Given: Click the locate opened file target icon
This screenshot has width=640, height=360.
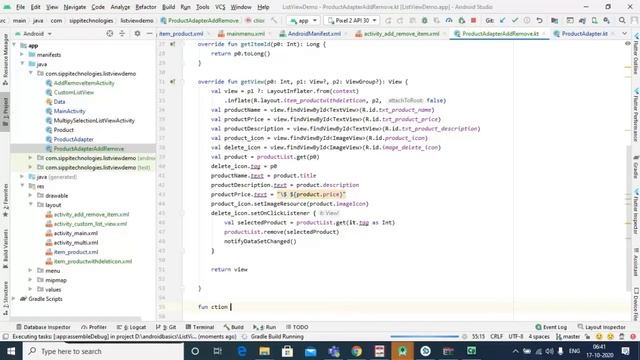Looking at the screenshot, I should point(109,33).
